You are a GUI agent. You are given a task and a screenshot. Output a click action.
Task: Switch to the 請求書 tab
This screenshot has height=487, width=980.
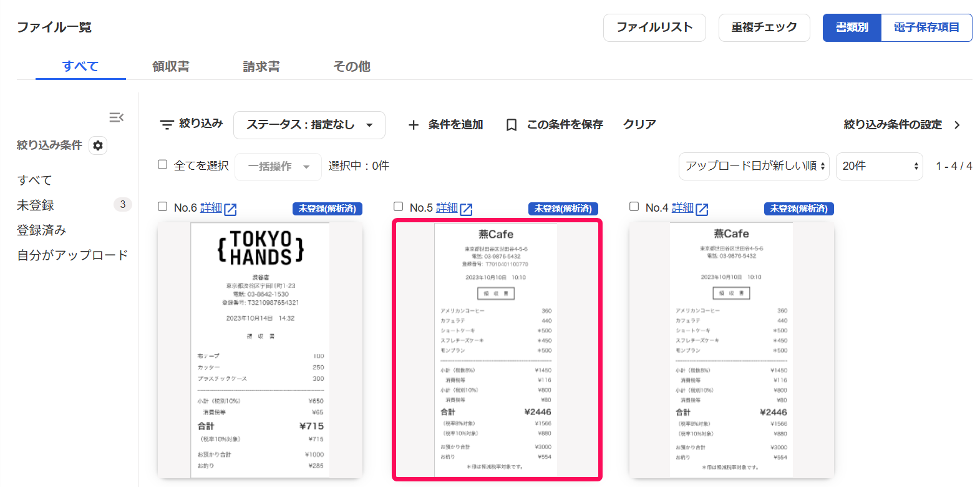click(x=261, y=66)
